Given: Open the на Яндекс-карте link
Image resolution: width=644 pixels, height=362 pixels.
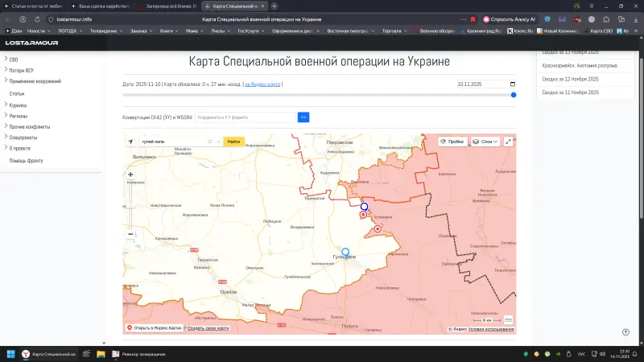Looking at the screenshot, I should pyautogui.click(x=262, y=84).
